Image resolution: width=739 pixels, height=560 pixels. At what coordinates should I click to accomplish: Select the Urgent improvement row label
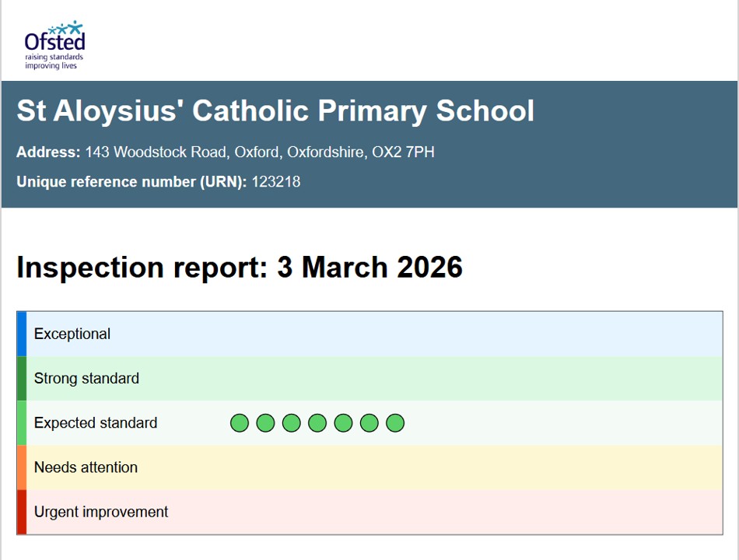[101, 512]
